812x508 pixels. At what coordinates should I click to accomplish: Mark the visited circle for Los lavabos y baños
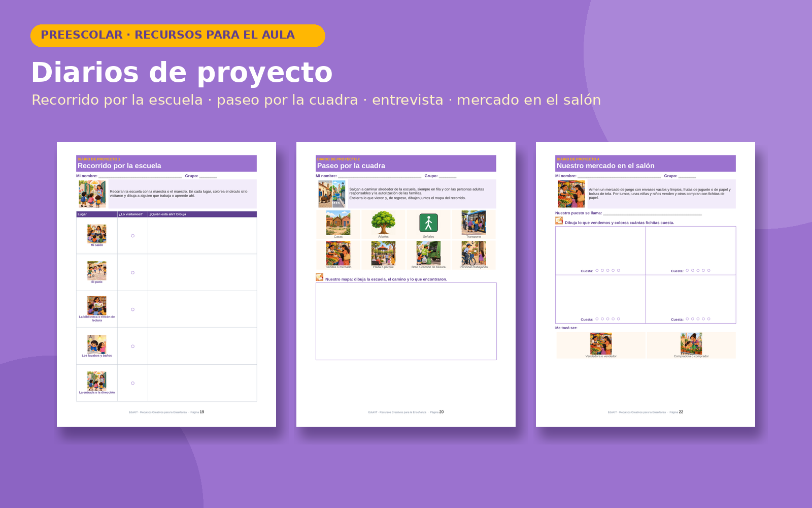(x=133, y=346)
